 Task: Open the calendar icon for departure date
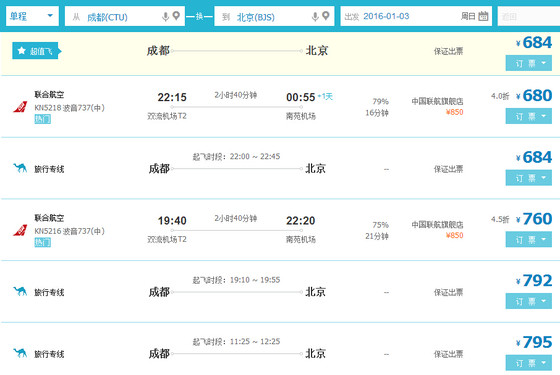(483, 16)
